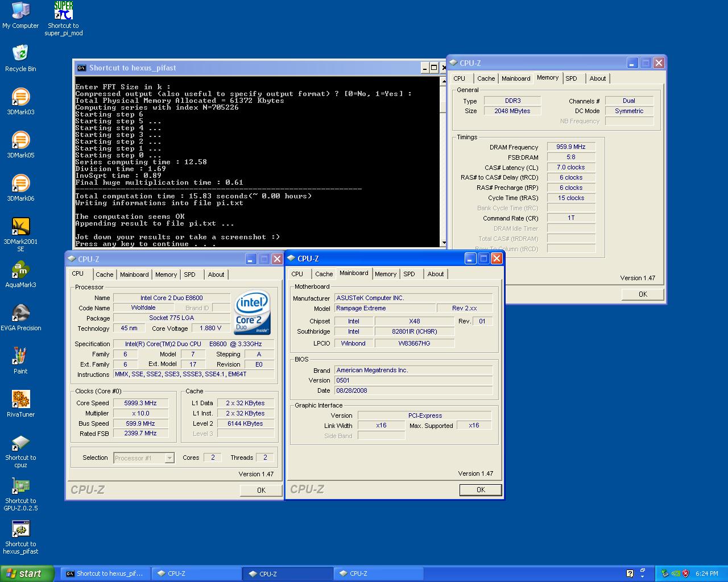Click the help question-mark tray icon
The height and width of the screenshot is (582, 728).
pyautogui.click(x=630, y=573)
